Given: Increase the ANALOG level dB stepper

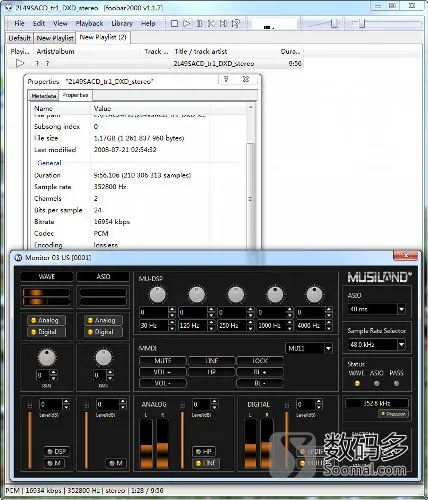Looking at the screenshot, I should coord(215,402).
